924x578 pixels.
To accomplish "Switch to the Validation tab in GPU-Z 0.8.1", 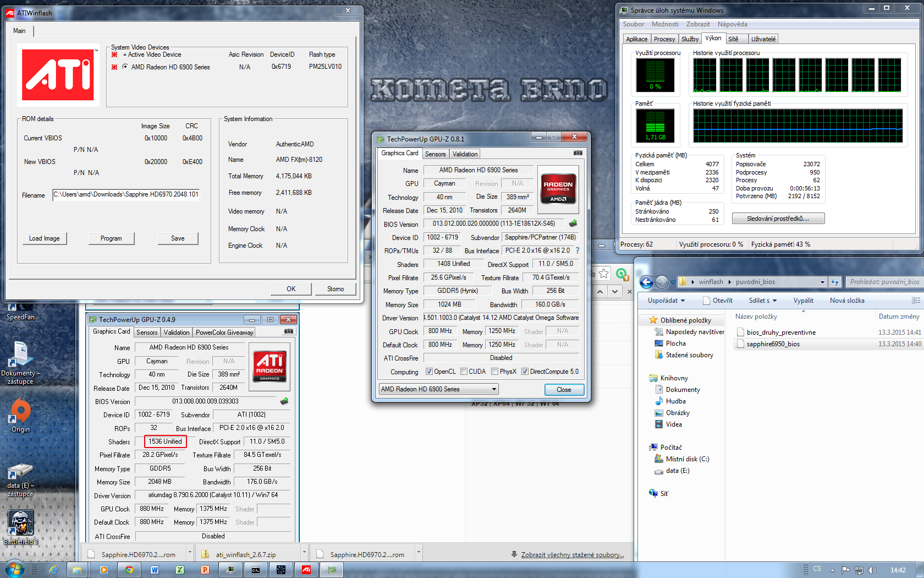I will tap(465, 154).
